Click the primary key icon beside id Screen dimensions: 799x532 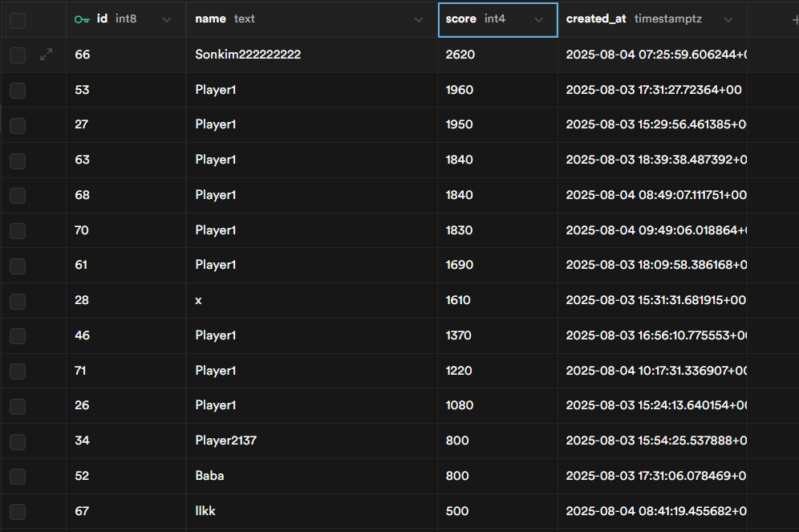(x=82, y=19)
